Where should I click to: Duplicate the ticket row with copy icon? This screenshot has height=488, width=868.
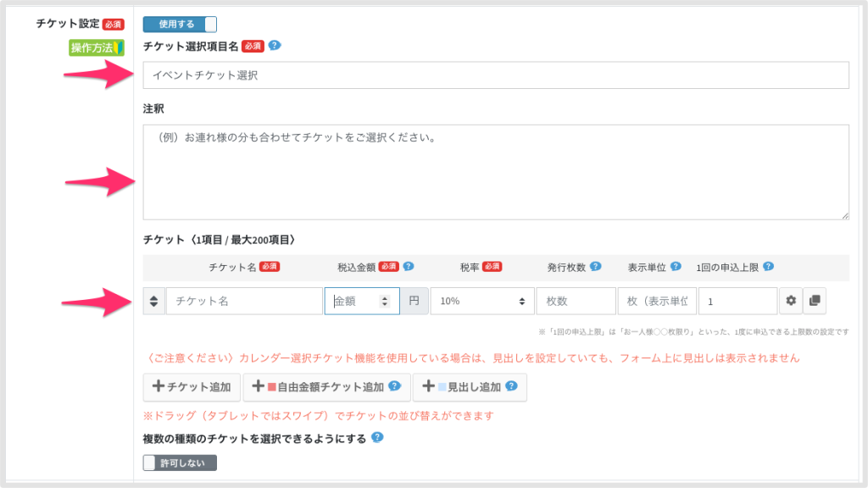pyautogui.click(x=815, y=301)
